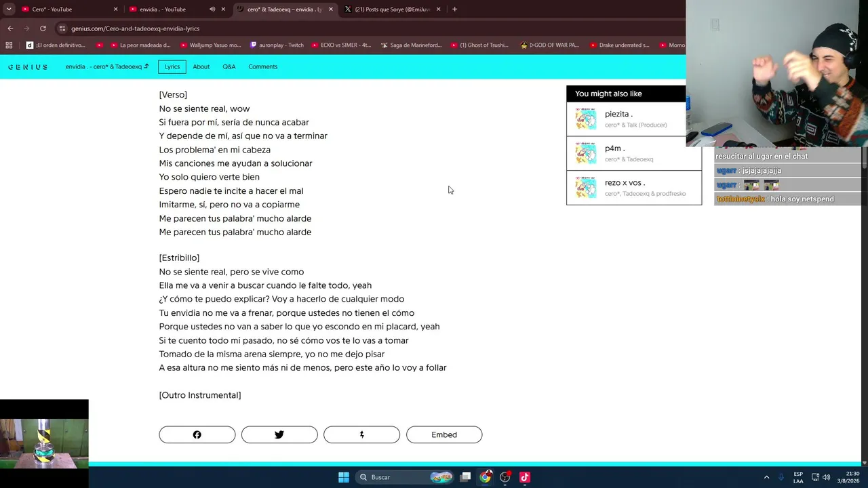Viewport: 868px width, 488px height.
Task: Expand the tab search dropdown
Action: pyautogui.click(x=8, y=9)
